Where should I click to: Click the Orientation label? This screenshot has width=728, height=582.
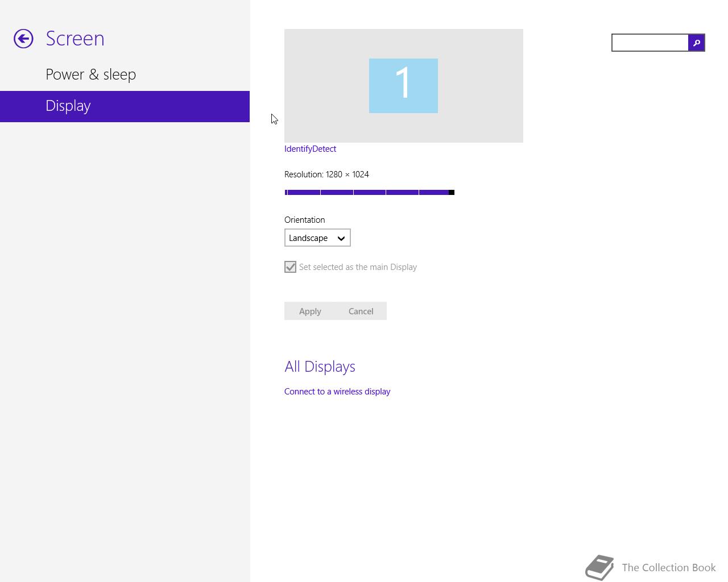point(305,220)
